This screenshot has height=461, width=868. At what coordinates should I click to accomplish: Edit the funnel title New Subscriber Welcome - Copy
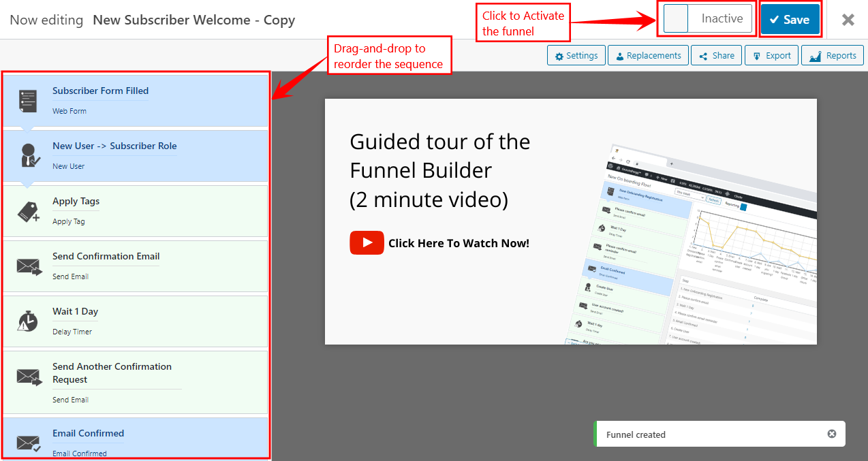193,20
